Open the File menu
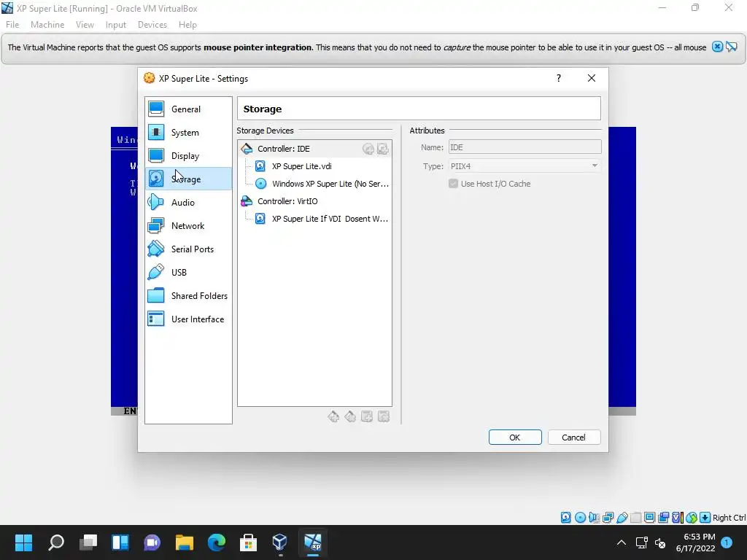747x560 pixels. pyautogui.click(x=12, y=25)
